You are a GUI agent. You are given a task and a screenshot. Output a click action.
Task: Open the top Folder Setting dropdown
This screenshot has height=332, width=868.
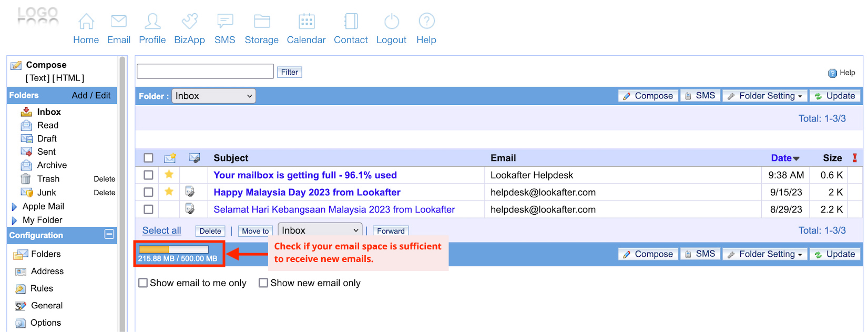point(765,96)
